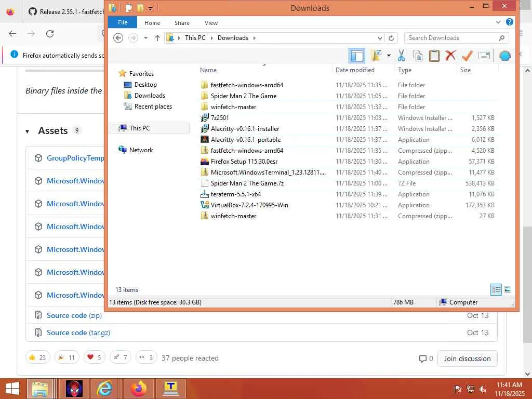This screenshot has height=399, width=532.
Task: Refresh the Downloads folder view
Action: pyautogui.click(x=391, y=38)
